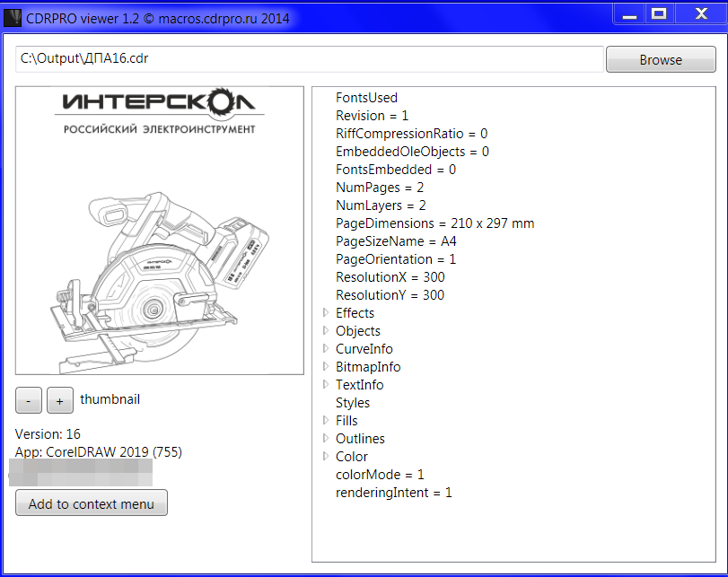
Task: Click the circular saw thumbnail preview
Action: [160, 231]
